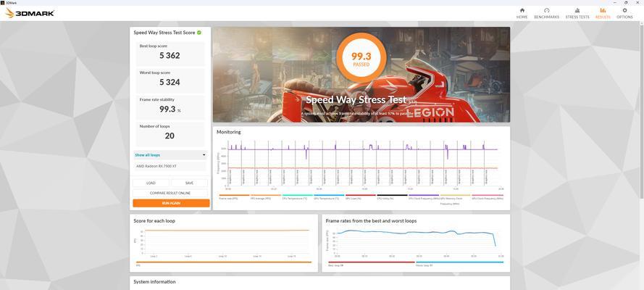Image resolution: width=644 pixels, height=290 pixels.
Task: Click the 99.3 PASSED score circle
Action: 361,58
